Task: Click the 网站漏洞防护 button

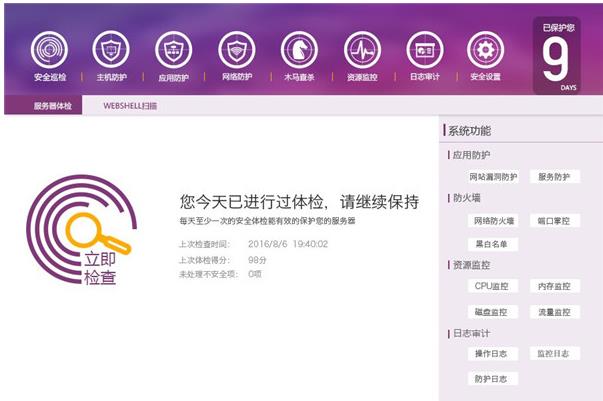Action: [493, 177]
